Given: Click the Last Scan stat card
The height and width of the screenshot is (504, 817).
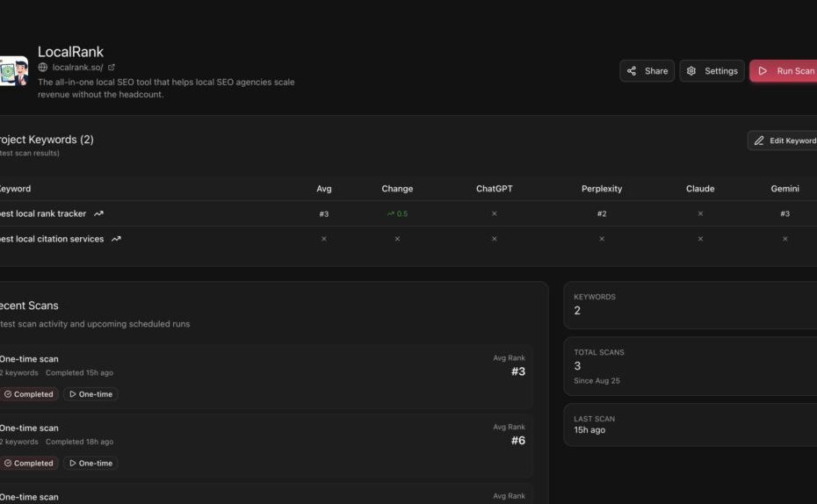Looking at the screenshot, I should coord(690,425).
